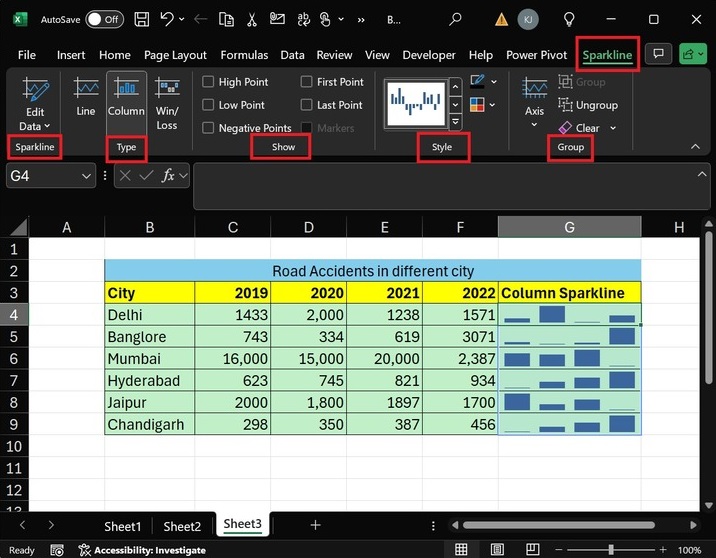
Task: Open the Comments pane icon
Action: [x=657, y=55]
